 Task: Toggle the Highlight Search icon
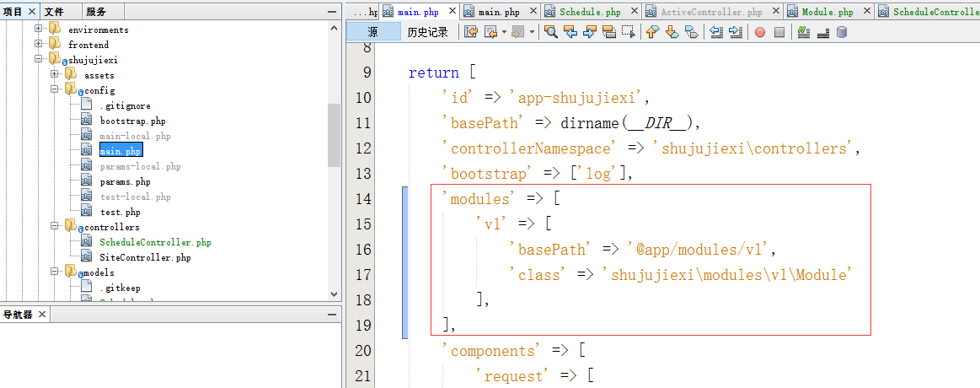tap(608, 32)
